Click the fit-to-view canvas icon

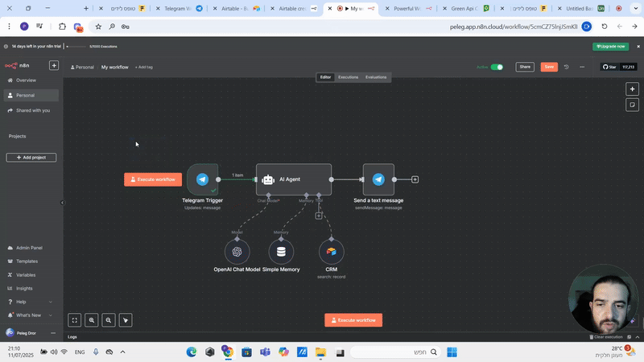tap(75, 320)
